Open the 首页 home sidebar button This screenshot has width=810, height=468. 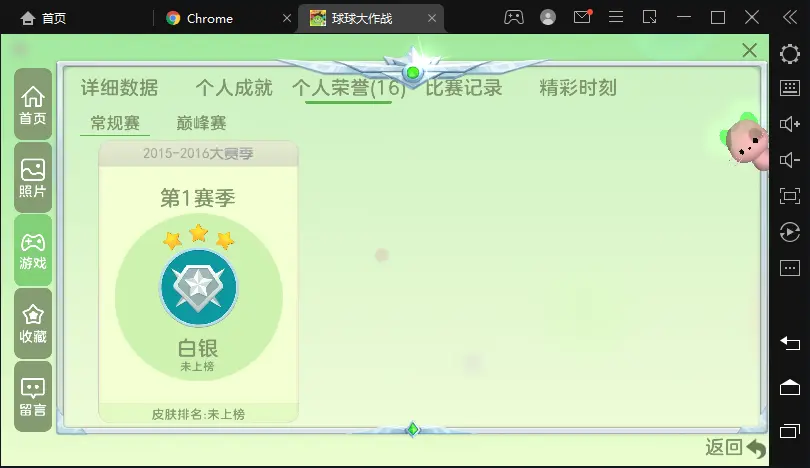pyautogui.click(x=33, y=104)
